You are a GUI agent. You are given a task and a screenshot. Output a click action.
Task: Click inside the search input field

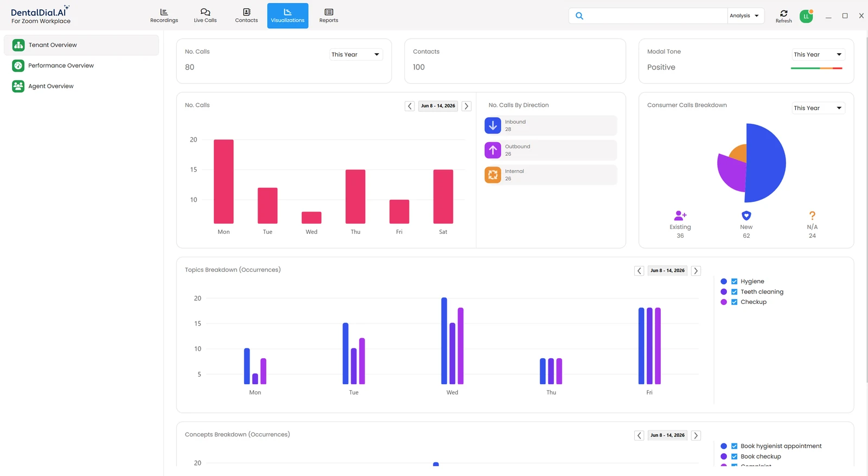656,16
